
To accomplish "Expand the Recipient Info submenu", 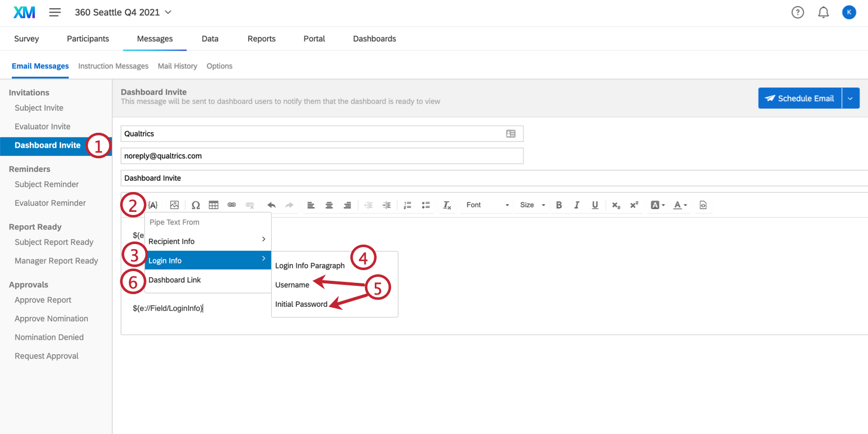I will [208, 242].
